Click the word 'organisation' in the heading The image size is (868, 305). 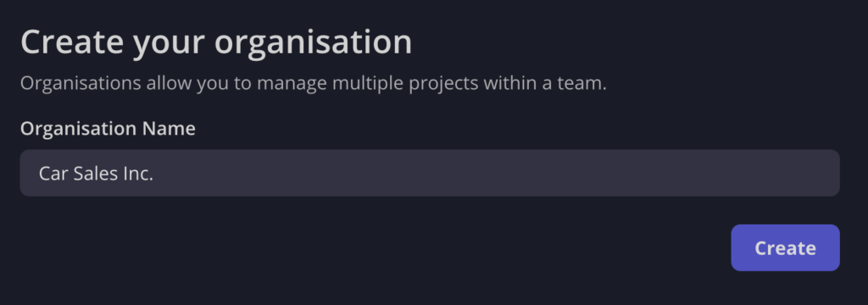[314, 43]
